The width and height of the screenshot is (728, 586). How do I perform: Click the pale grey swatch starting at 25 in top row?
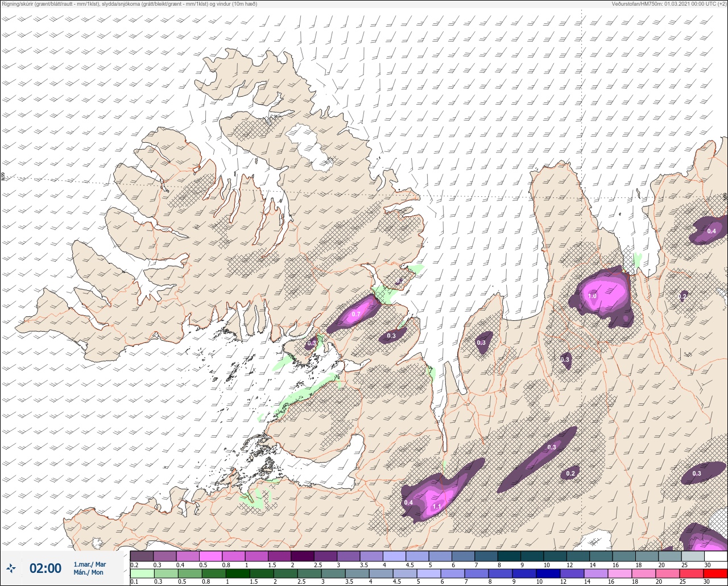click(x=692, y=556)
